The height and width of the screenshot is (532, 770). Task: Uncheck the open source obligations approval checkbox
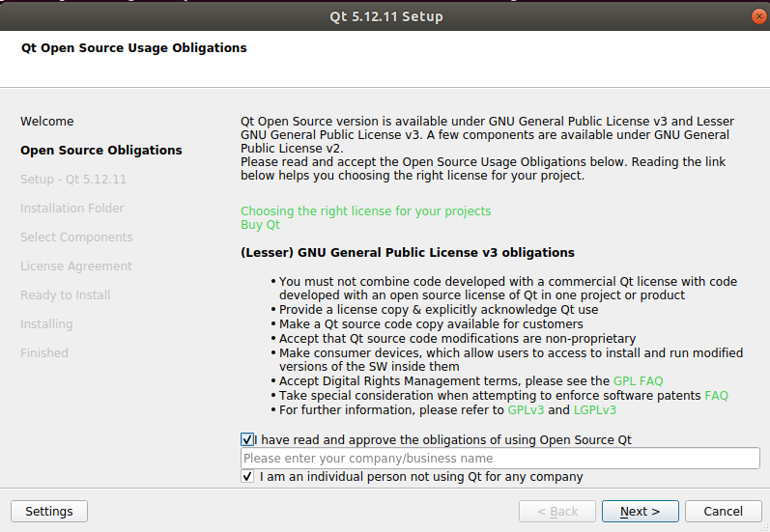(x=247, y=439)
